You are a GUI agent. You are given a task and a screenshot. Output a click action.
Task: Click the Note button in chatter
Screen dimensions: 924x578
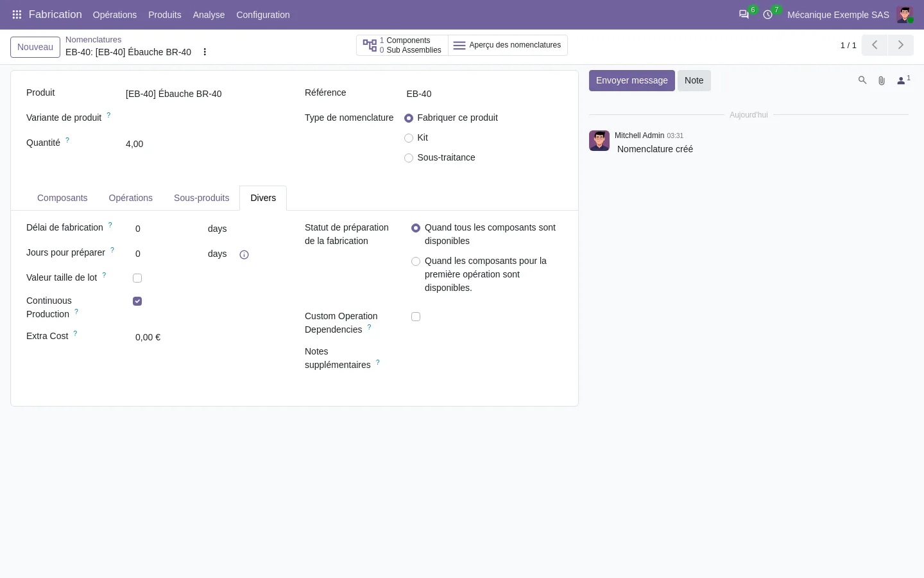[x=694, y=80]
